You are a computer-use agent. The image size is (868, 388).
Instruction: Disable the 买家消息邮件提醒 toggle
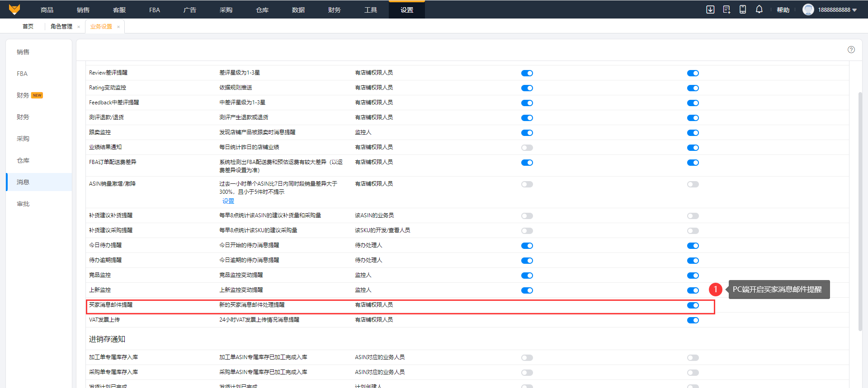coord(693,305)
